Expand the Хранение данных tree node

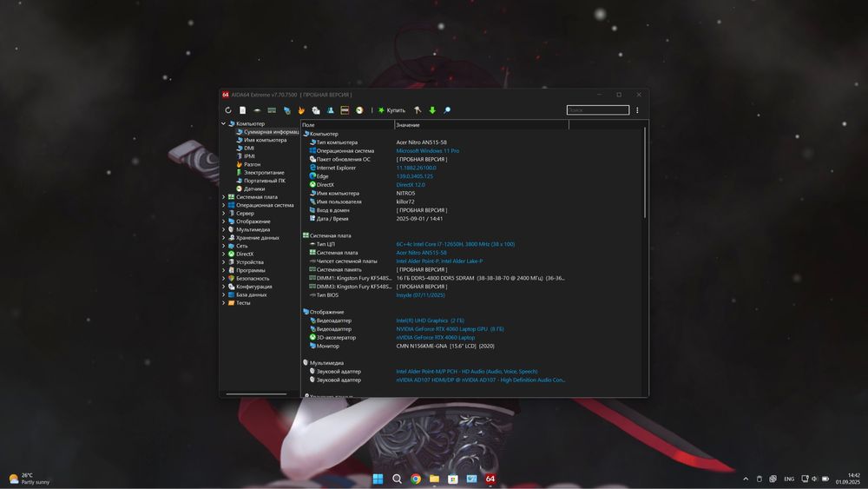[224, 238]
